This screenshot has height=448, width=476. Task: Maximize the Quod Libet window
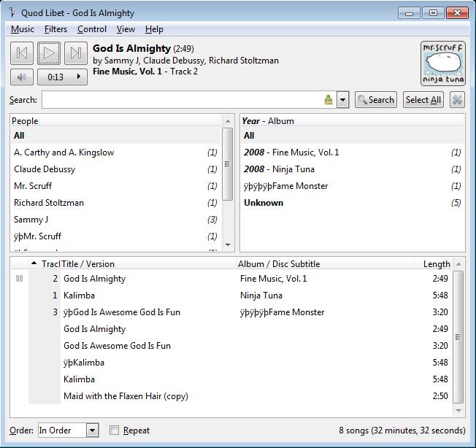tap(433, 13)
